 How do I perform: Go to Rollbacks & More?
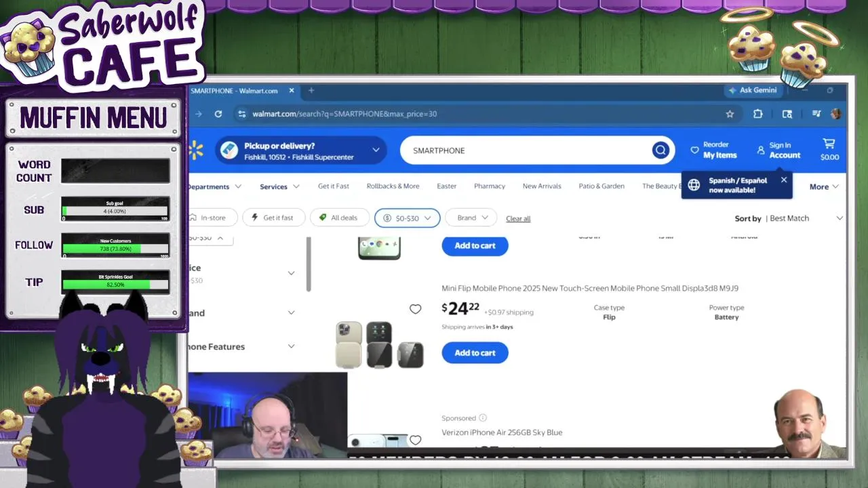(x=393, y=186)
